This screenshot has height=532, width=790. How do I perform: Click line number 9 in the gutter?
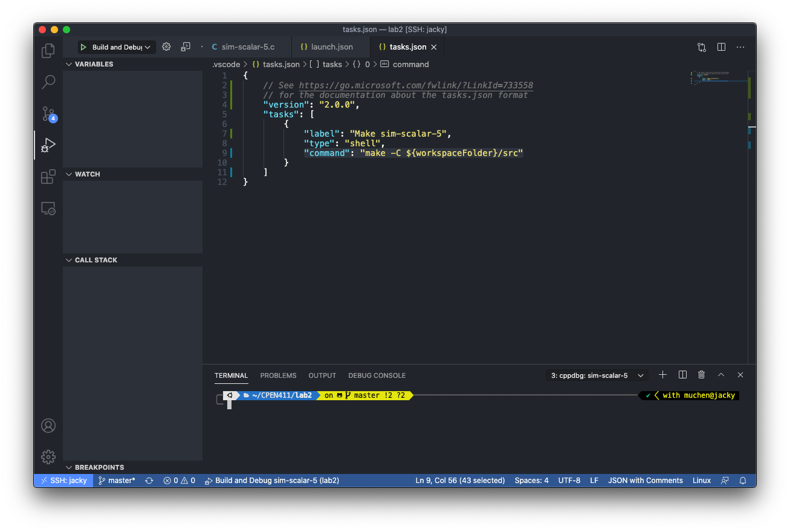tap(224, 153)
